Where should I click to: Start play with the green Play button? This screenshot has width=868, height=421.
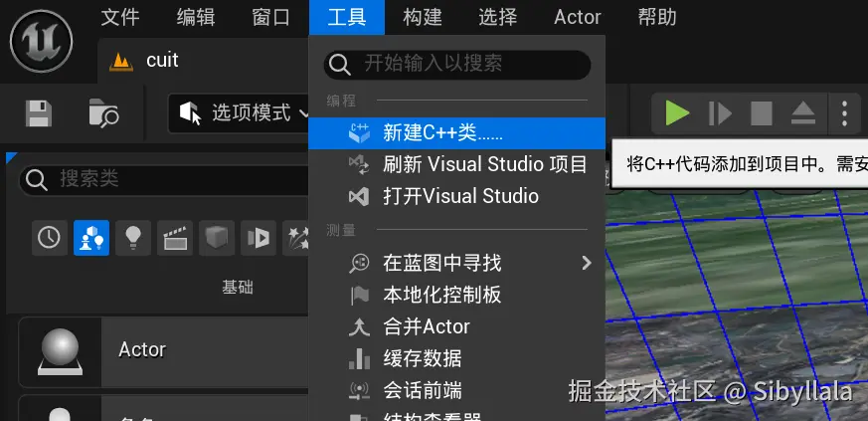pyautogui.click(x=676, y=113)
